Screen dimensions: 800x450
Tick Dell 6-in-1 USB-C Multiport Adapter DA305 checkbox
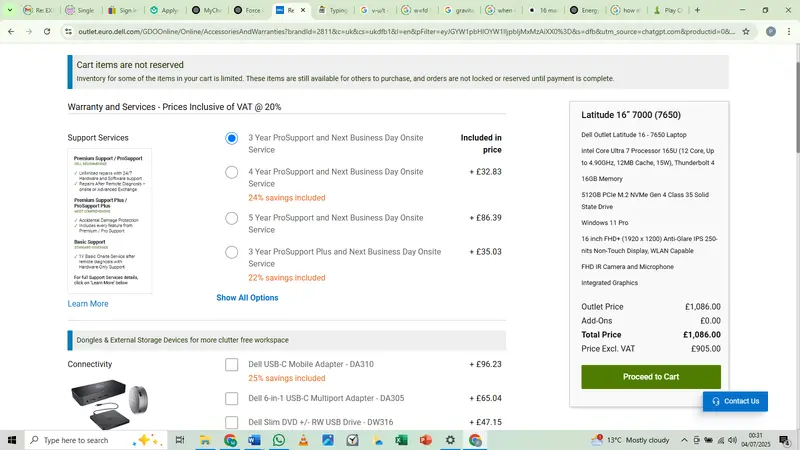click(232, 398)
